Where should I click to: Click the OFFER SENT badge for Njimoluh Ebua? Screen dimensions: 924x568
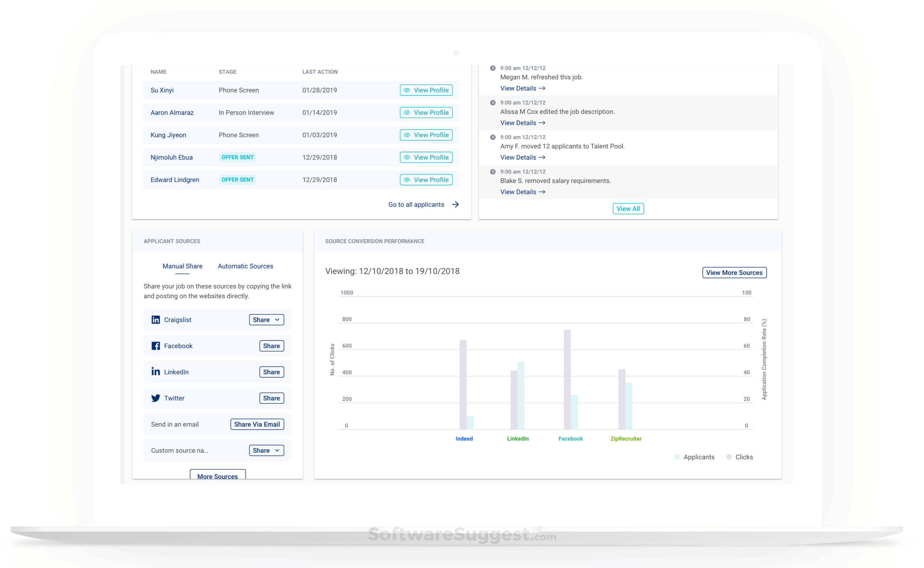click(x=238, y=157)
